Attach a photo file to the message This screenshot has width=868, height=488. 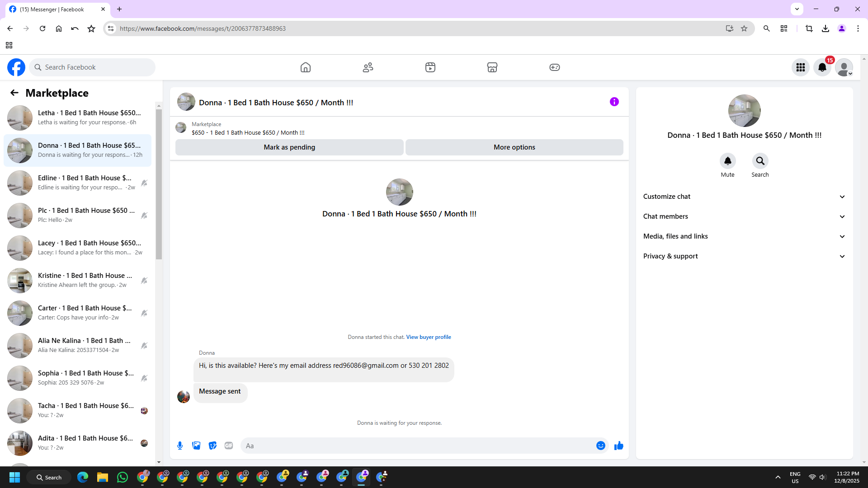(x=196, y=446)
